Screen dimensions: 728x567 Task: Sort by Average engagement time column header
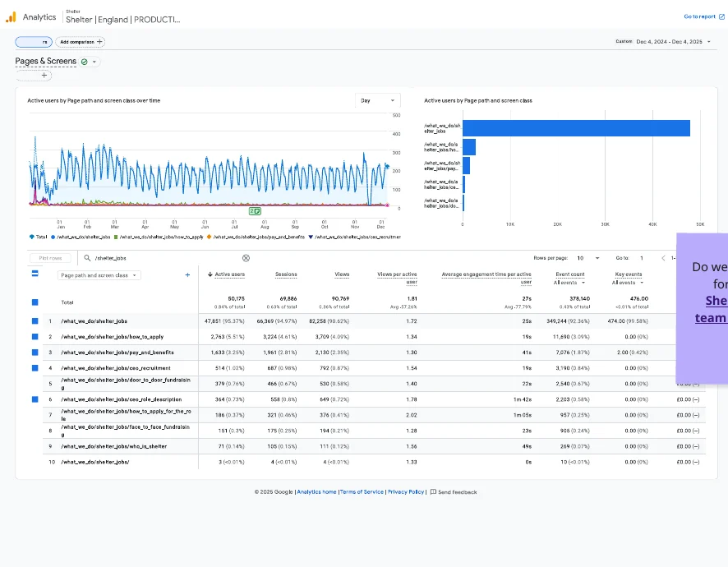click(x=486, y=278)
